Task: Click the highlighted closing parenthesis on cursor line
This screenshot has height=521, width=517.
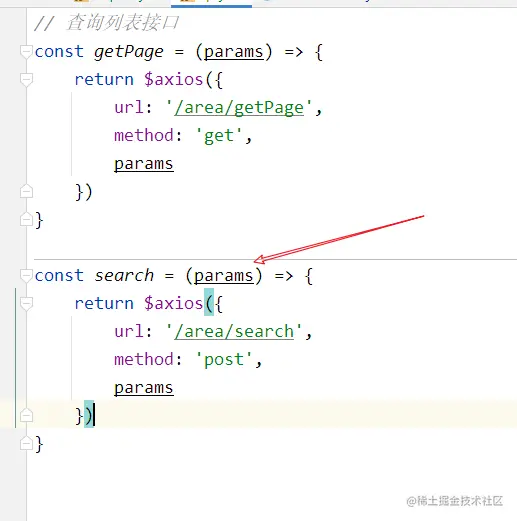Action: pos(89,414)
